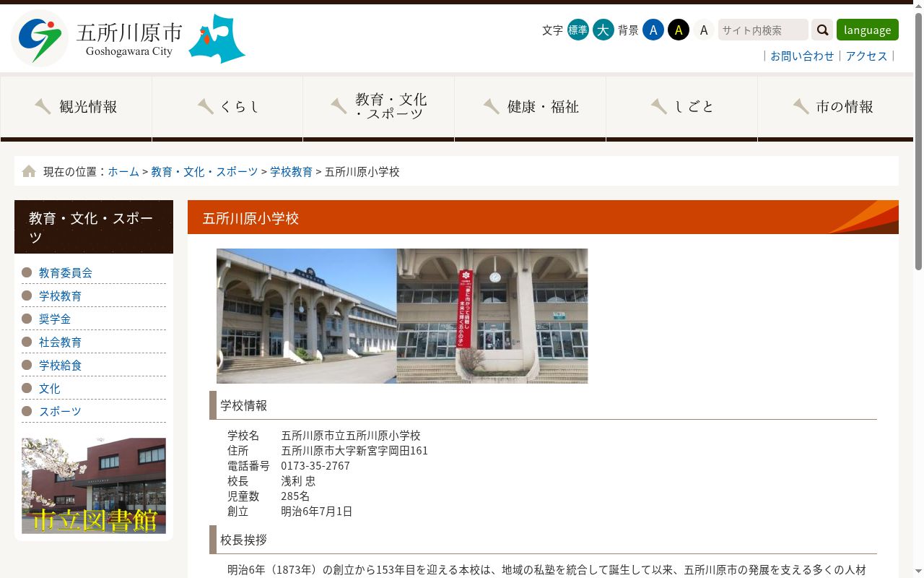The height and width of the screenshot is (578, 924).
Task: Select white background color option
Action: pos(704,30)
